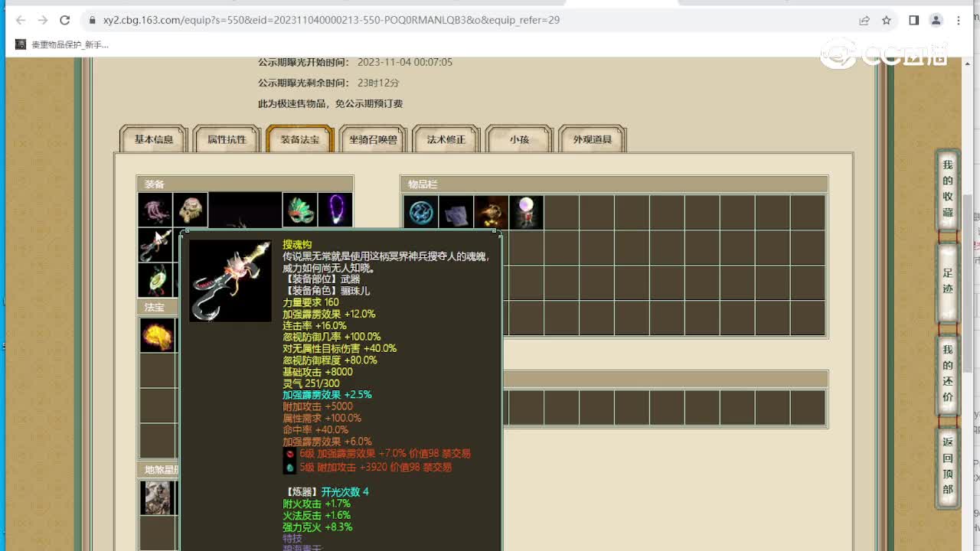Image resolution: width=980 pixels, height=551 pixels.
Task: Open the 外观道具 tab
Action: [x=593, y=139]
